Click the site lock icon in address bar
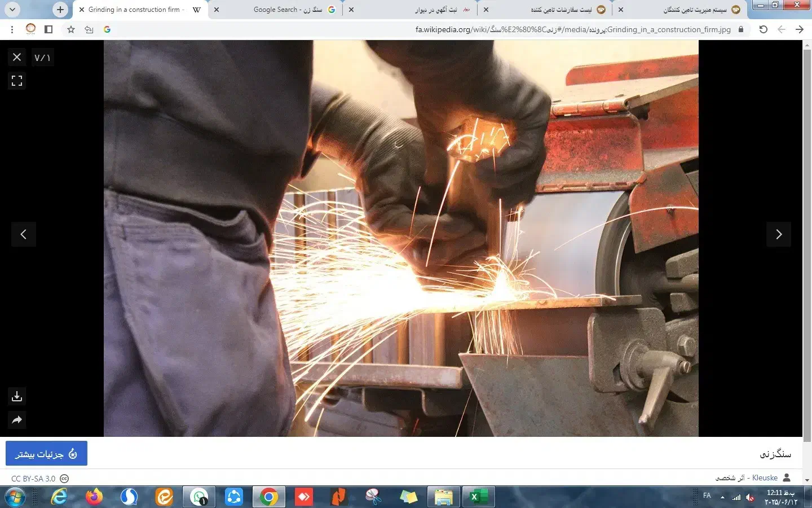Viewport: 812px width, 508px height. point(741,29)
